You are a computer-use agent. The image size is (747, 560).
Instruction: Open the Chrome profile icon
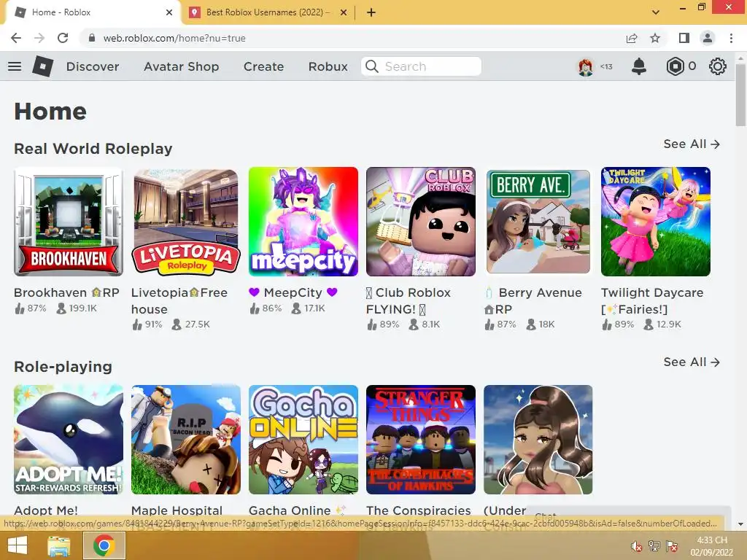708,38
